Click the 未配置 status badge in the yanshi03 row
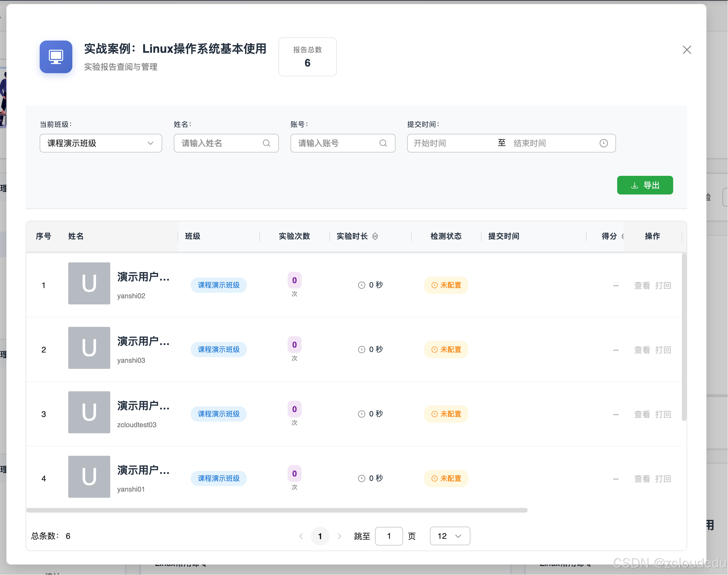 click(446, 349)
